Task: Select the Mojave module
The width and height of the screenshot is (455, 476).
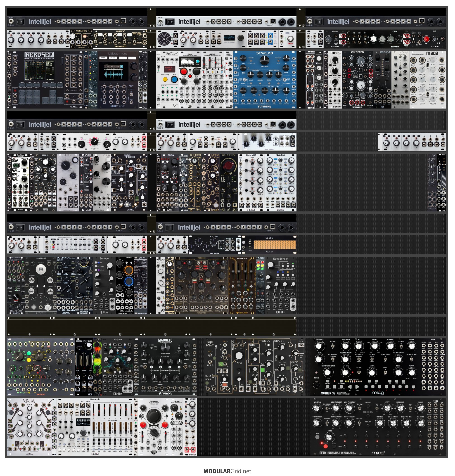Action: click(118, 367)
